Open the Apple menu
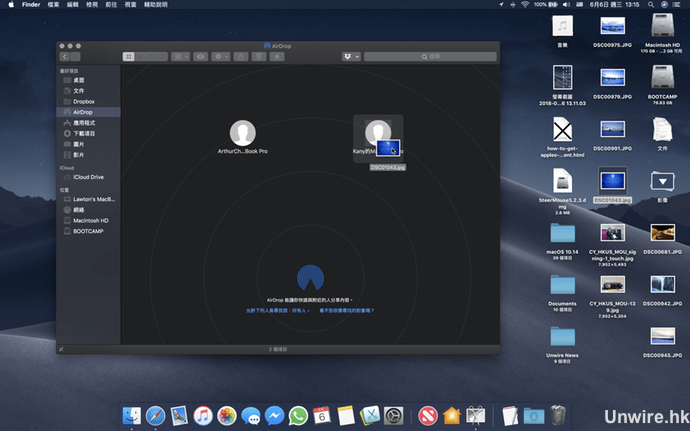The height and width of the screenshot is (431, 690). (11, 4)
